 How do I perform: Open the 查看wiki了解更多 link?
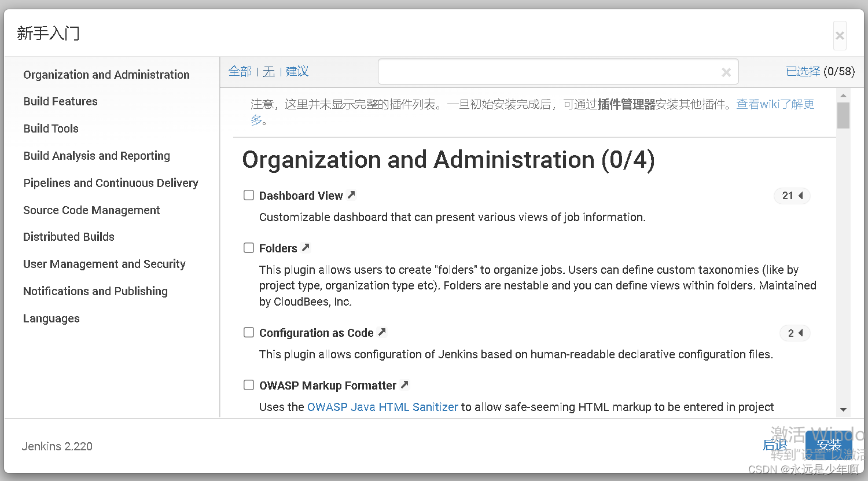click(775, 104)
